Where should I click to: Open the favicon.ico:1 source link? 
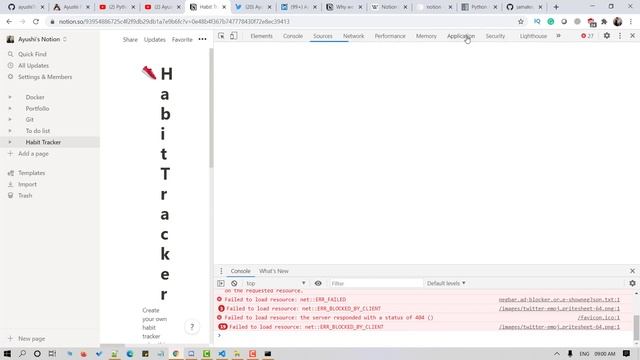[x=598, y=318]
